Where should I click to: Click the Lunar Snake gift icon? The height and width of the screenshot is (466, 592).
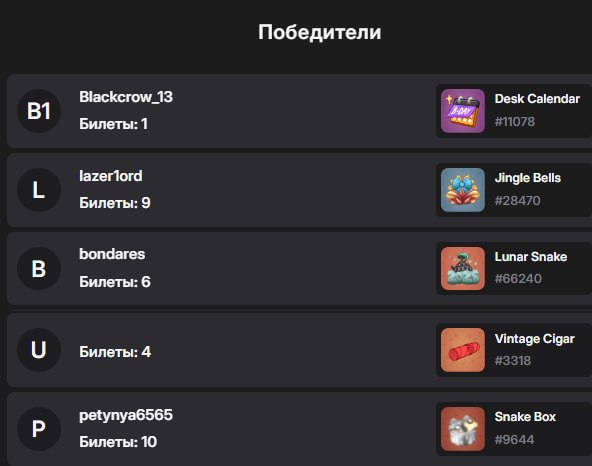pyautogui.click(x=462, y=268)
